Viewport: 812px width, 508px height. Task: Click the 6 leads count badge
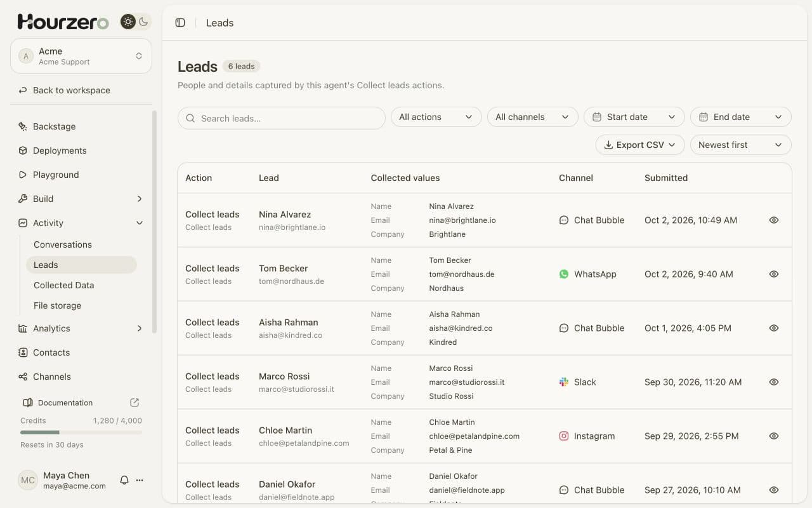(241, 66)
